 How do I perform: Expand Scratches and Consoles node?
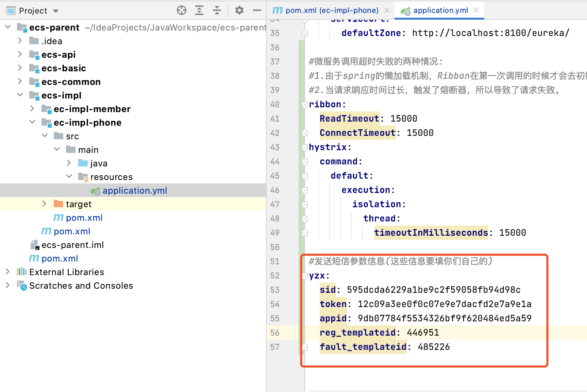pyautogui.click(x=8, y=285)
